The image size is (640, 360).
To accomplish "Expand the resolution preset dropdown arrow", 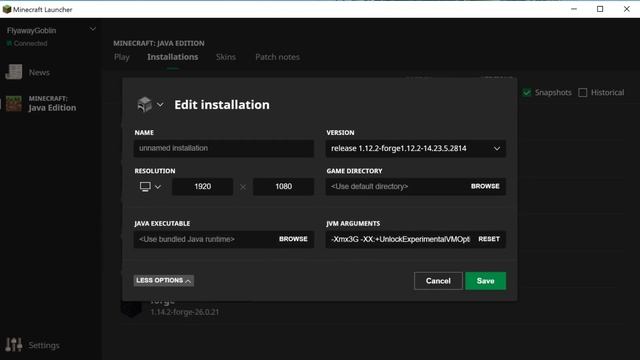I will [x=158, y=187].
